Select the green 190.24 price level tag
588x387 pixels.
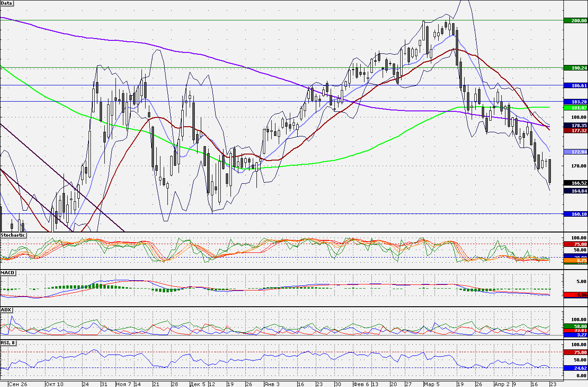click(x=575, y=68)
